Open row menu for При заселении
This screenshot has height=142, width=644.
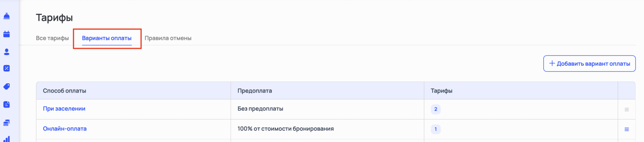point(627,109)
